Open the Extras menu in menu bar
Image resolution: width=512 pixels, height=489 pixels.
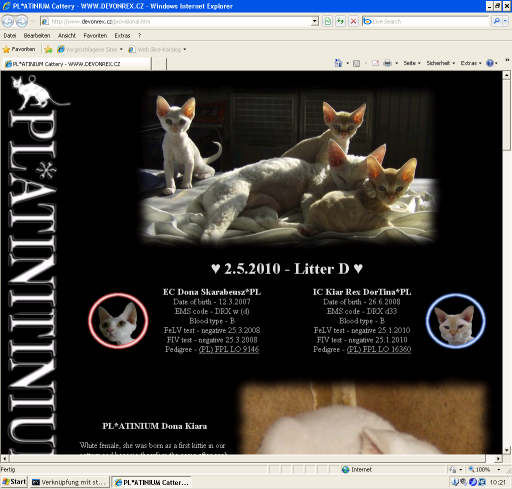pos(122,35)
